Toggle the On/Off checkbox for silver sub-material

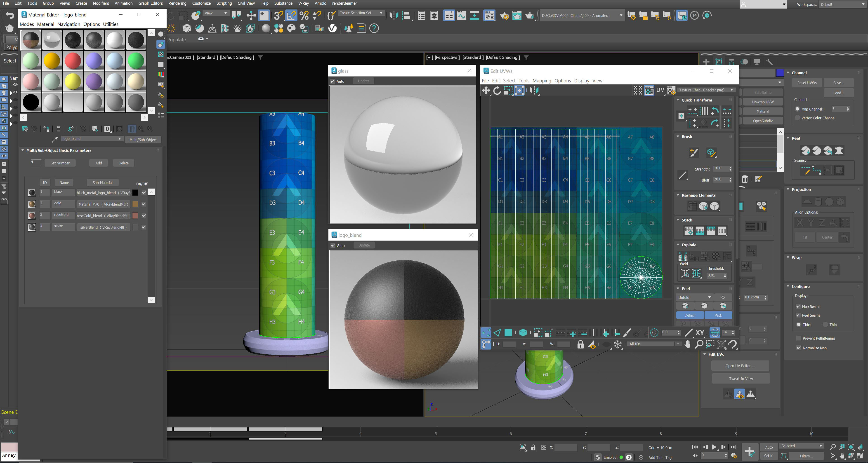[144, 227]
